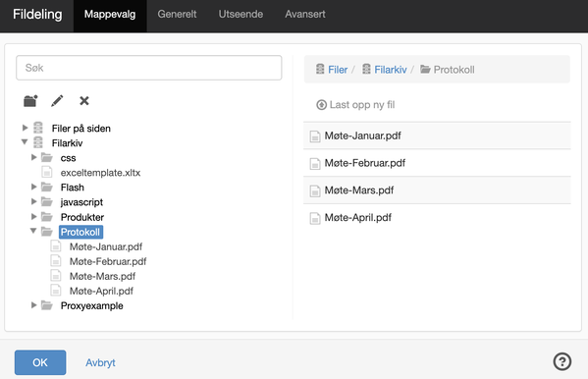
Task: Expand the Flash folder
Action: coord(33,187)
